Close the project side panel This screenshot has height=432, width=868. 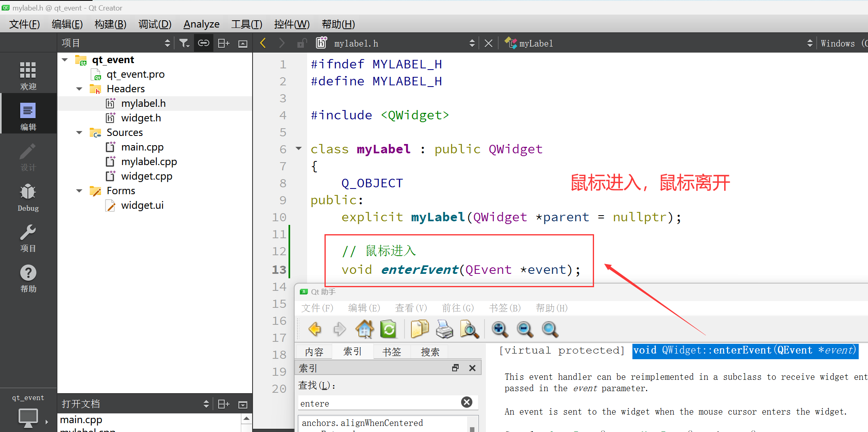(x=243, y=44)
